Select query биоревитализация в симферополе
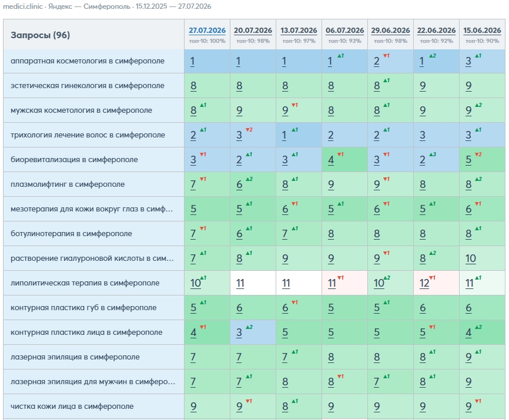The height and width of the screenshot is (420, 509). [74, 160]
